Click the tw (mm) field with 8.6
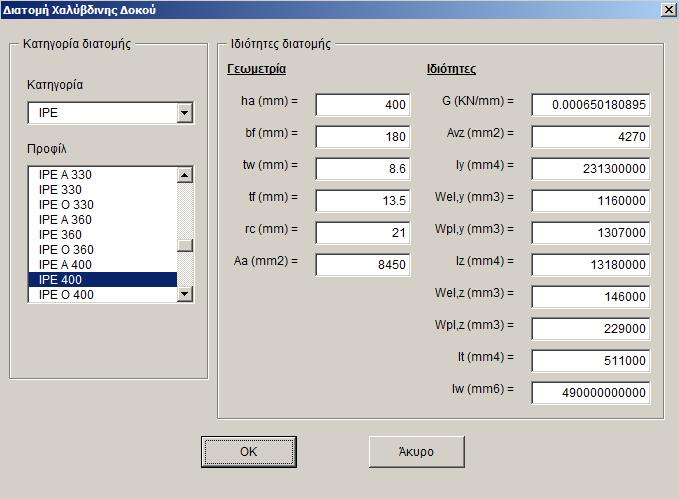The height and width of the screenshot is (499, 679). 363,168
